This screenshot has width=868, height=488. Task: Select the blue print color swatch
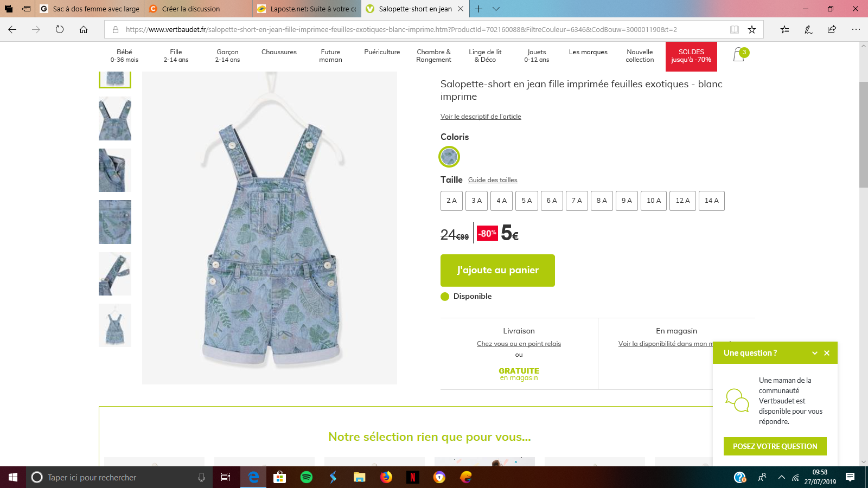449,157
